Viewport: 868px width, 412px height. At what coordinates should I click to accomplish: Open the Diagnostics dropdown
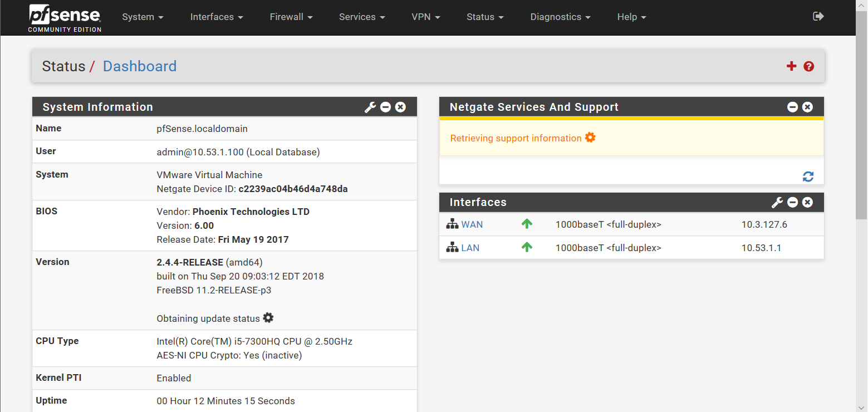coord(560,17)
